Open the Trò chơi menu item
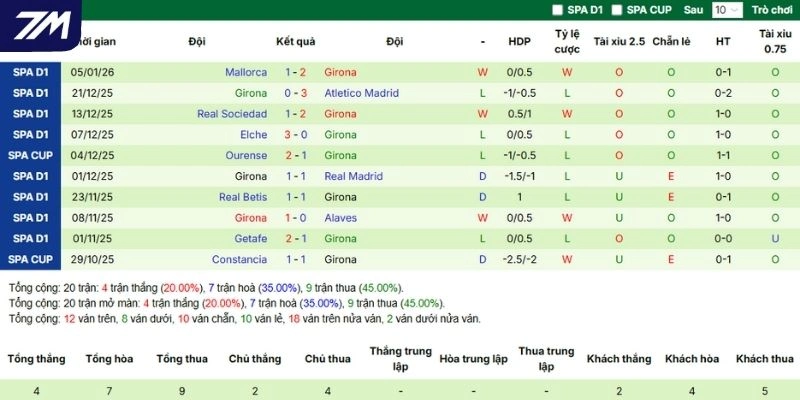Screen dimensions: 800x400 [x=772, y=10]
